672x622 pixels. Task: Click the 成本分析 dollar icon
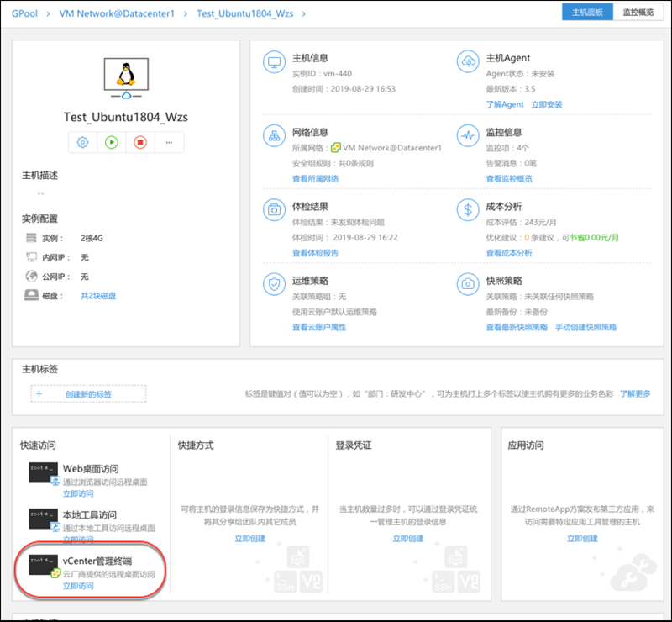click(468, 209)
